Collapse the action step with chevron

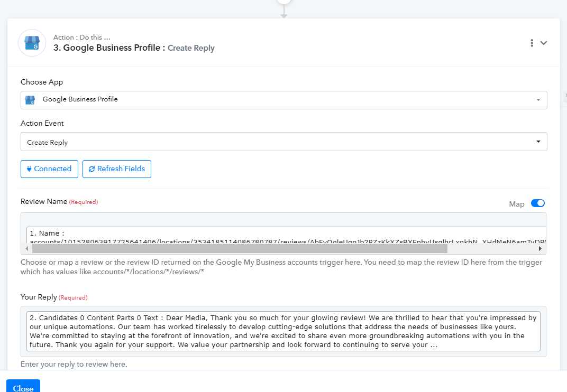coord(544,43)
